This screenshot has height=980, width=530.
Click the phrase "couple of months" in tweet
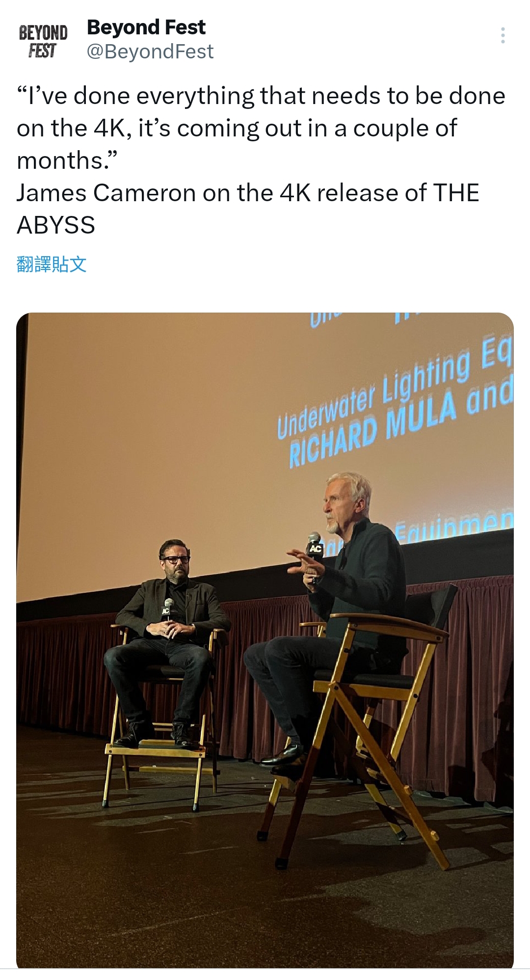coord(405,129)
